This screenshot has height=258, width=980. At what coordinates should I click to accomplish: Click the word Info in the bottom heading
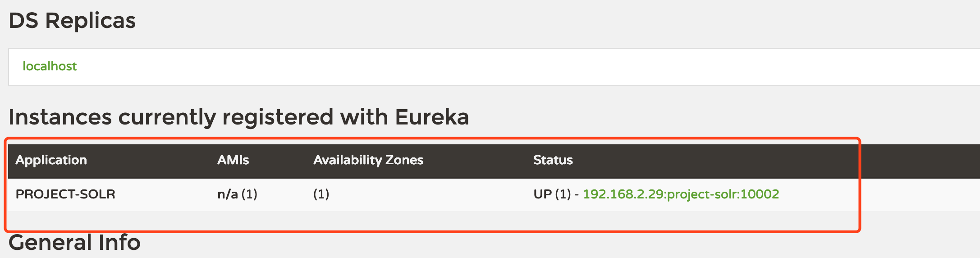[119, 243]
